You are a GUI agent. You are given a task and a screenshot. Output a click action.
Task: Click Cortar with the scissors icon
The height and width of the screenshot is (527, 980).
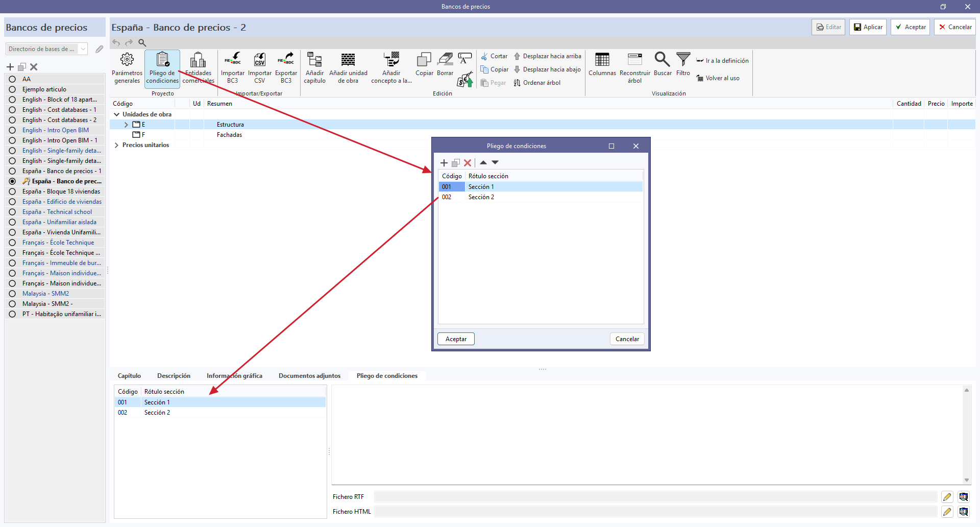pos(494,56)
